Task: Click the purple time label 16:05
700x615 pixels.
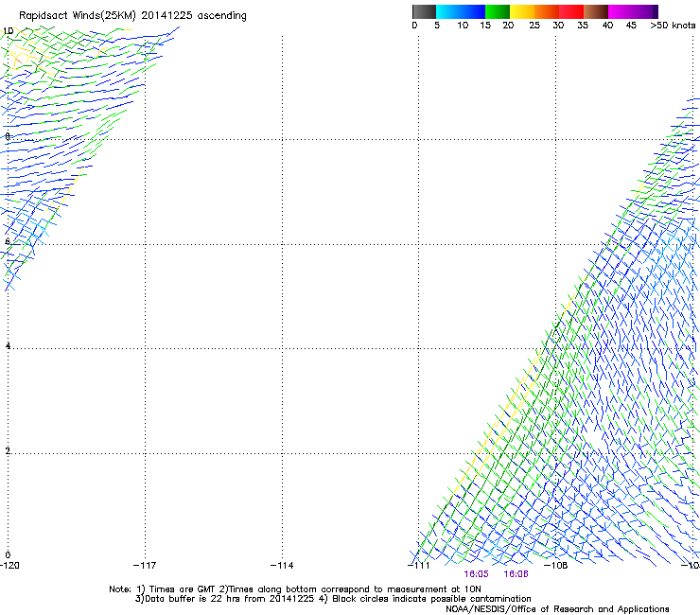Action: coord(476,574)
